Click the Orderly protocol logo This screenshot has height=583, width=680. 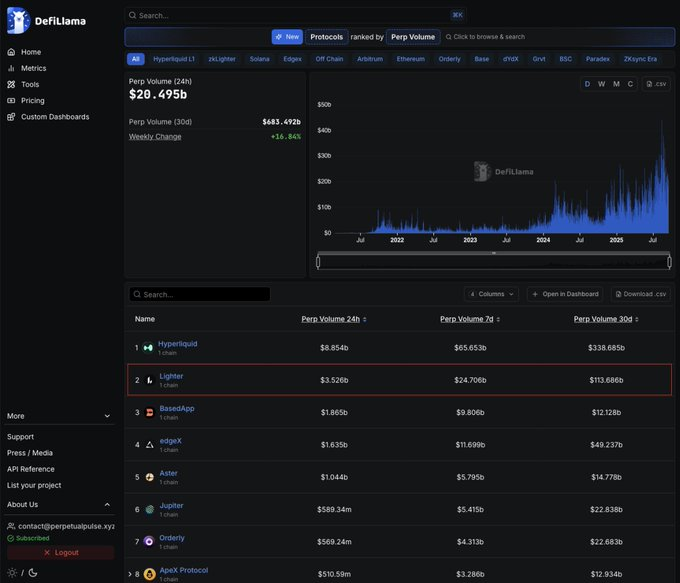point(149,542)
